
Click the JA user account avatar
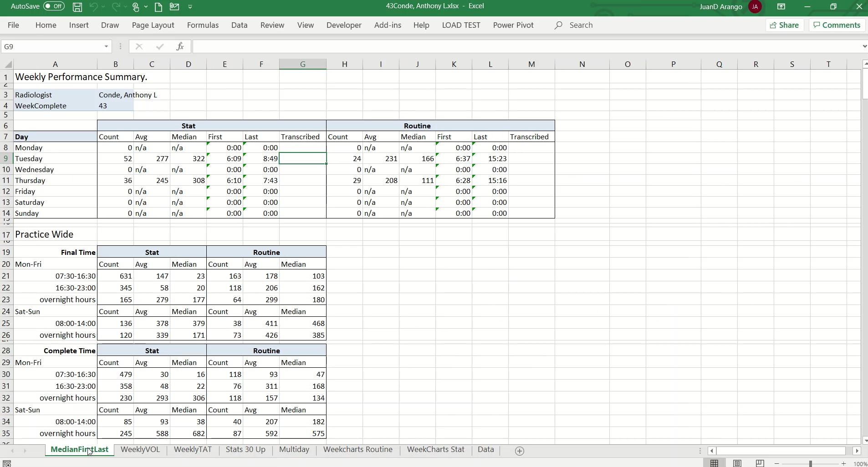click(755, 6)
